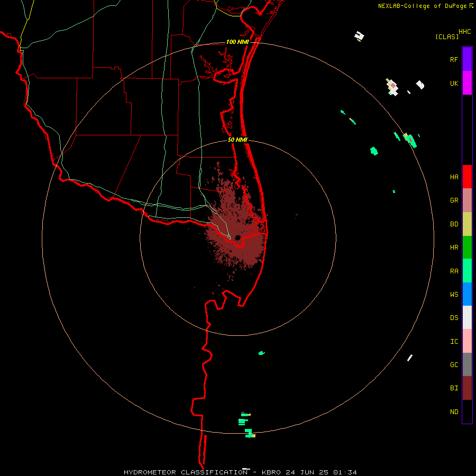Click the 100 NMI range ring label

[x=237, y=42]
